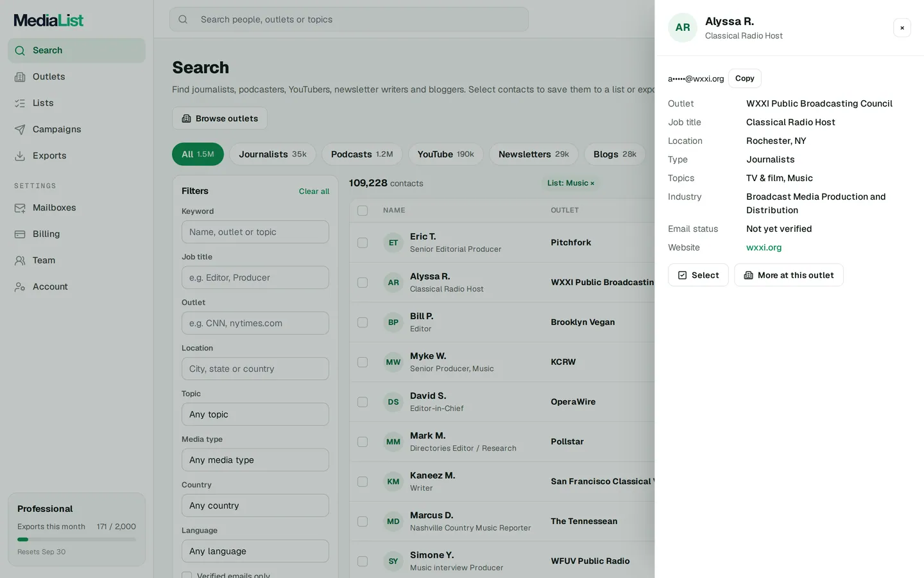The height and width of the screenshot is (578, 924).
Task: Click the Job title filter input
Action: pyautogui.click(x=255, y=277)
